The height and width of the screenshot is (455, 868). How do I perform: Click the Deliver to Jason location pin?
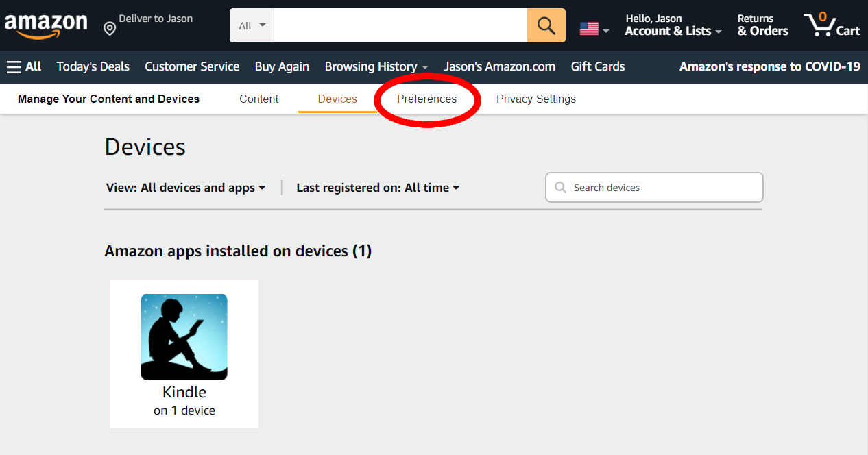(x=110, y=28)
